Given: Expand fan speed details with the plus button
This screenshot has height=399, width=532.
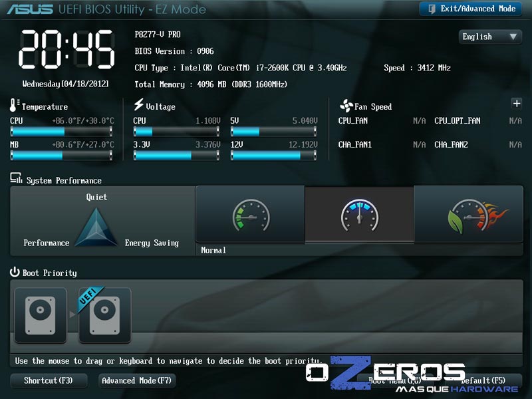Looking at the screenshot, I should pos(517,103).
